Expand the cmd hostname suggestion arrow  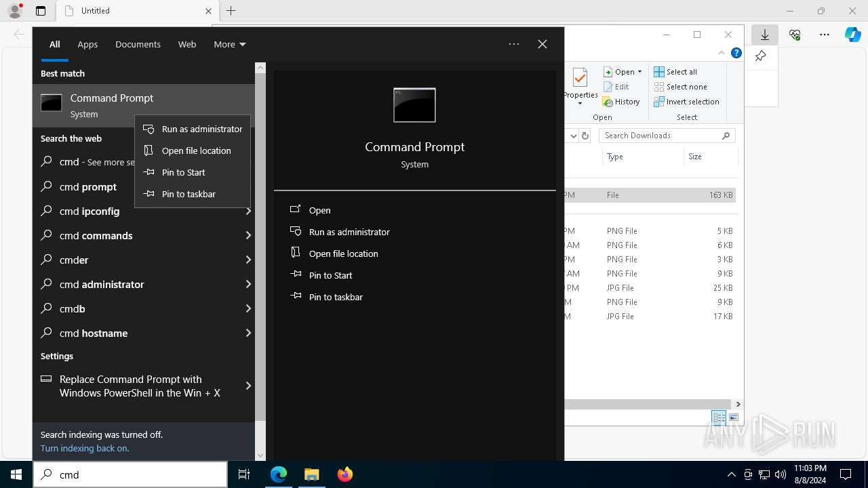point(248,333)
